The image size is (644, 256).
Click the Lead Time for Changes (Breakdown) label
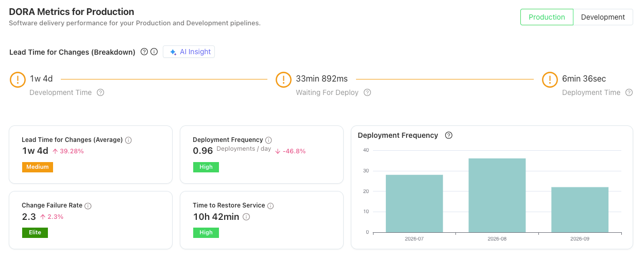pos(72,52)
